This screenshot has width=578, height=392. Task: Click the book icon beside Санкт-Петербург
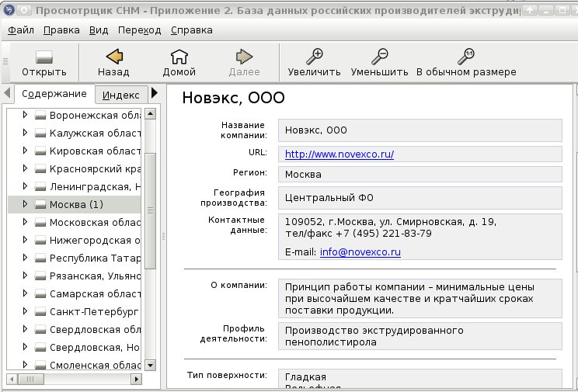[x=40, y=312]
